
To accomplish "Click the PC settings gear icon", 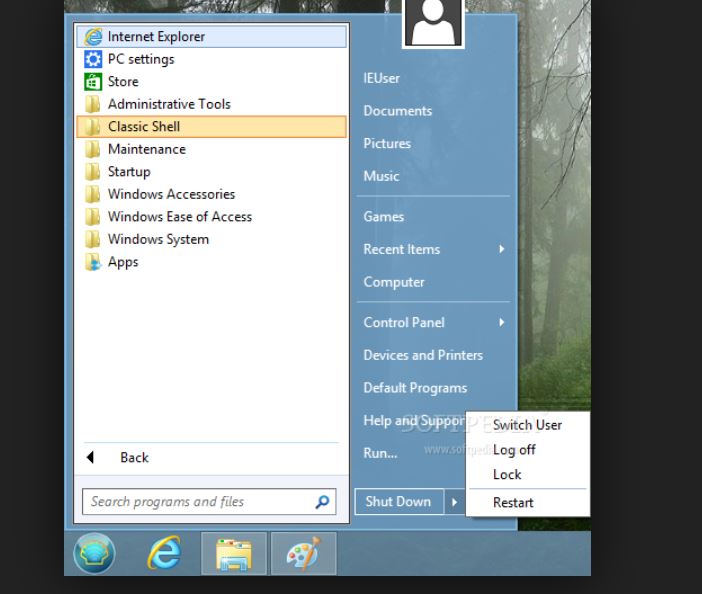I will click(x=93, y=59).
